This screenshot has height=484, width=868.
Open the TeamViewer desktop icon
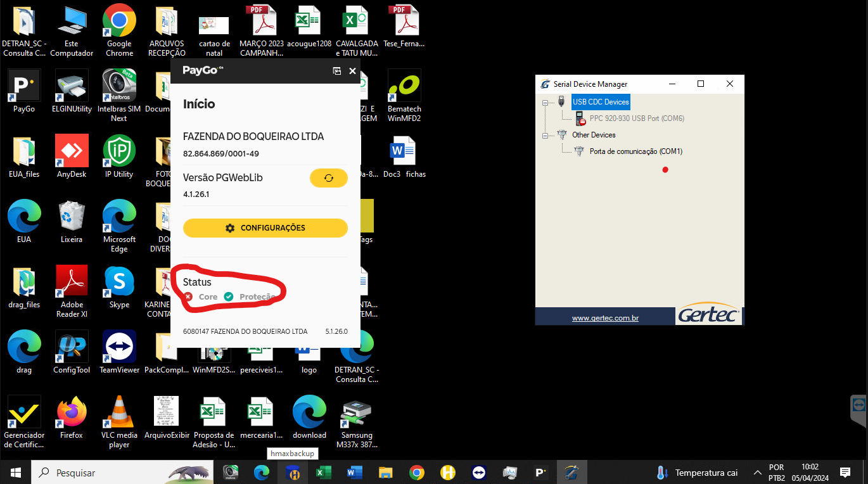[x=119, y=352]
